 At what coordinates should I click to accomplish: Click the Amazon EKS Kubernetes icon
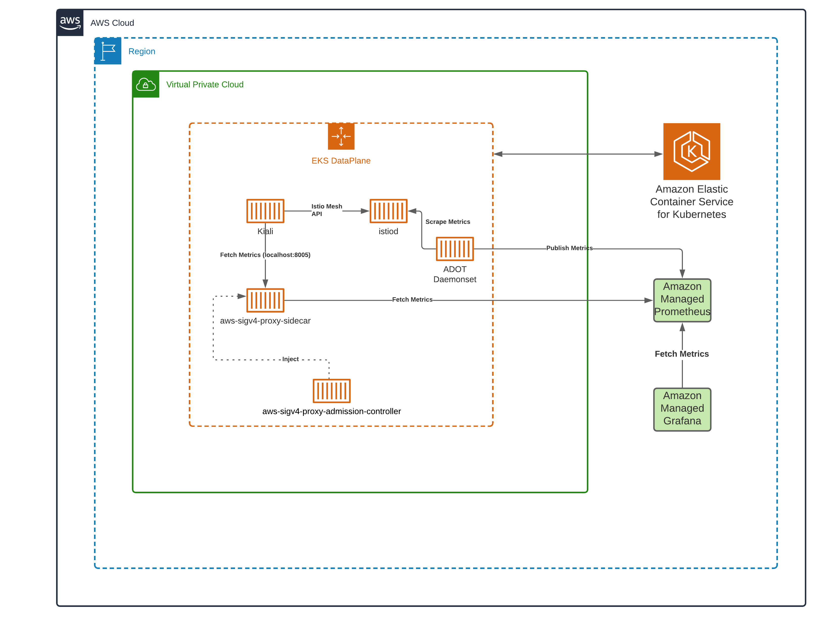tap(691, 152)
